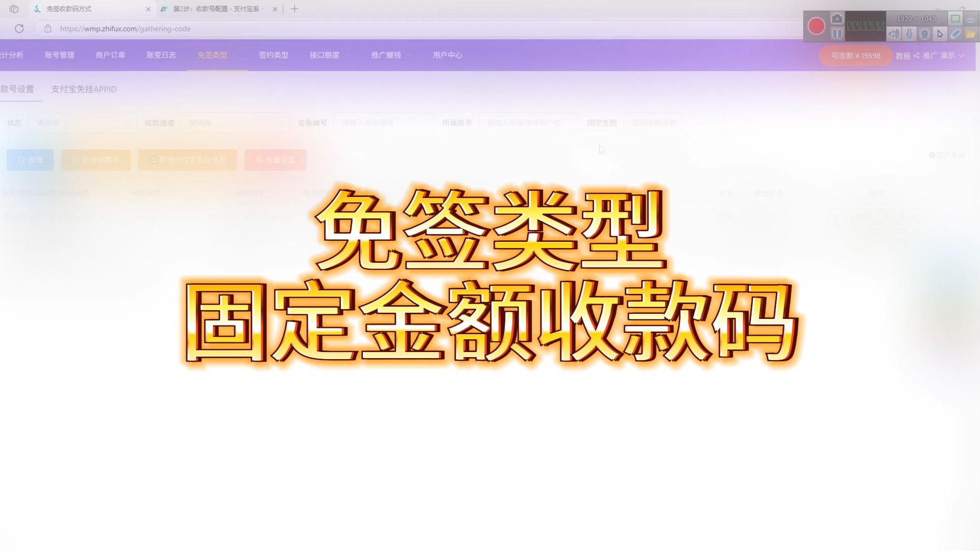Image resolution: width=980 pixels, height=551 pixels.
Task: Open the 教程 tutorial link
Action: coord(903,56)
